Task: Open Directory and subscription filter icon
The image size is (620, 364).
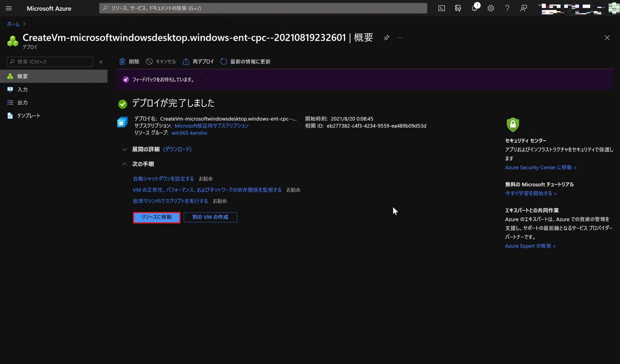Action: tap(458, 8)
